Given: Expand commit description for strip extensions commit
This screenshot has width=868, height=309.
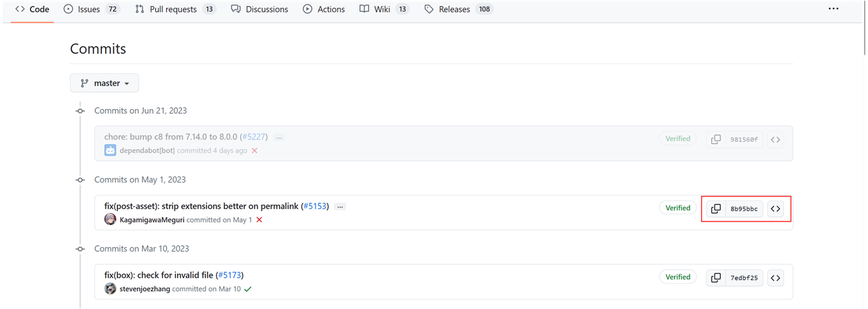Looking at the screenshot, I should click(x=340, y=206).
